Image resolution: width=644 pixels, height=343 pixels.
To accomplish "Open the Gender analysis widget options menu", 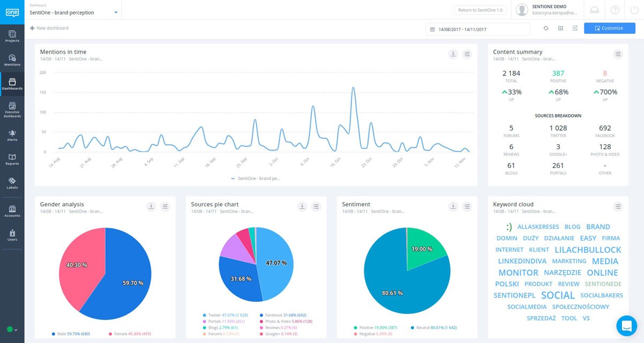I will click(165, 206).
